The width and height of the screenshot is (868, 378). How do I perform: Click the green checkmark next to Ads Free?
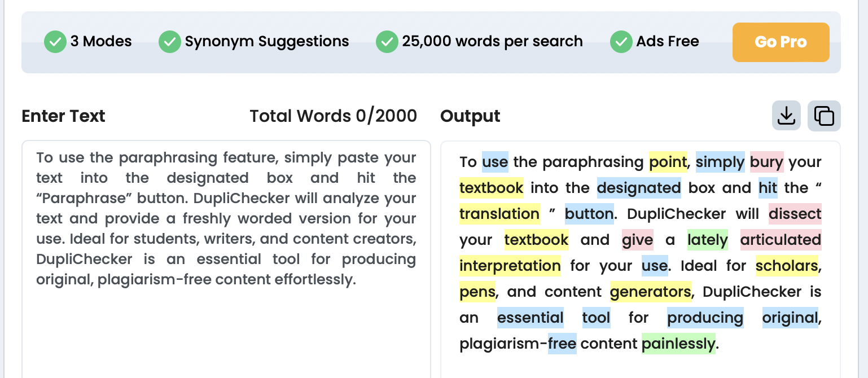(621, 42)
